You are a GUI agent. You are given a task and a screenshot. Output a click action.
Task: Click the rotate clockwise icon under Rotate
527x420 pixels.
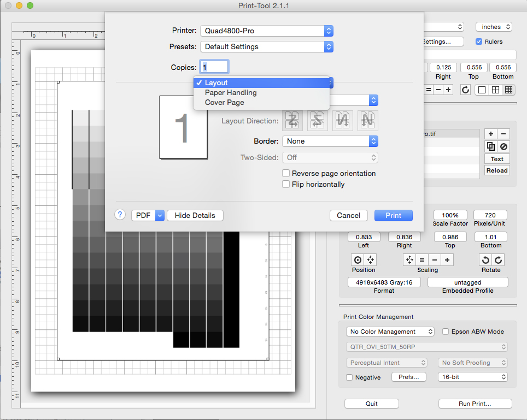pos(497,260)
